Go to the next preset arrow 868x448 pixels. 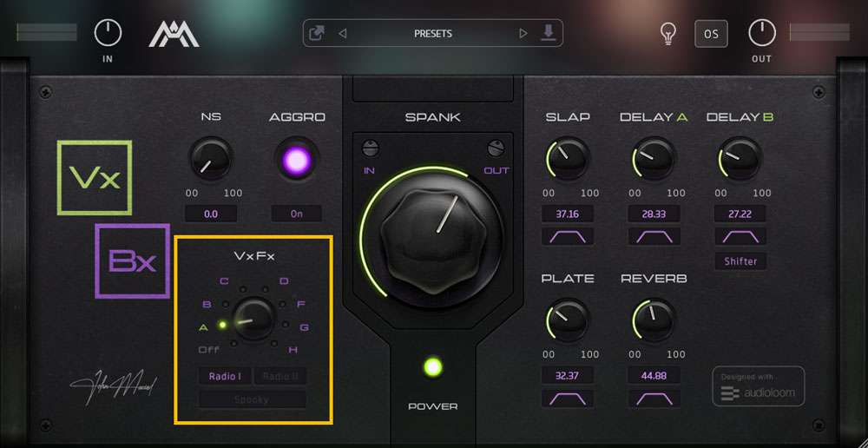(x=523, y=34)
